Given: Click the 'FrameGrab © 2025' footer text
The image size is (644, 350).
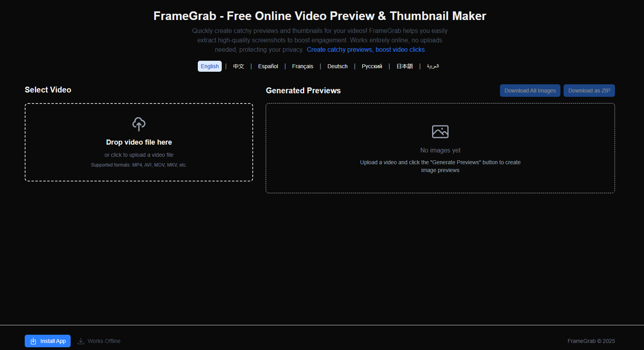Looking at the screenshot, I should 591,341.
